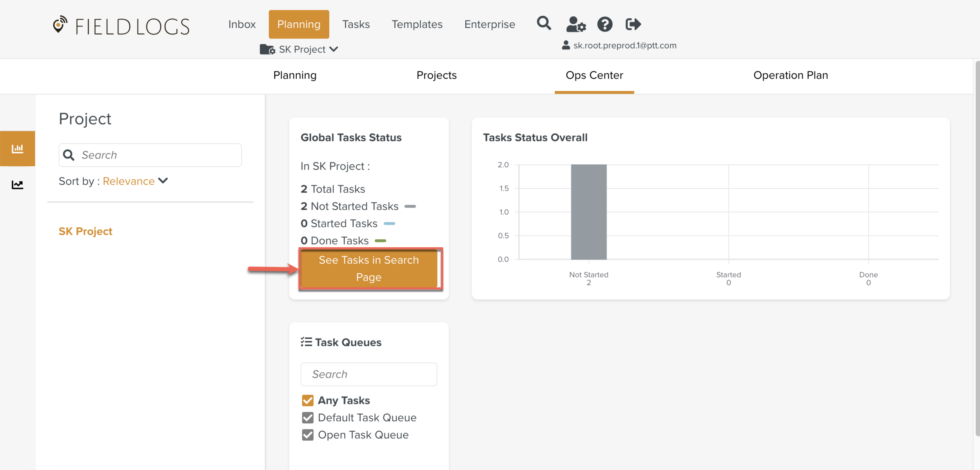This screenshot has height=470, width=980.
Task: Open the Sort by Relevance dropdown
Action: 129,181
